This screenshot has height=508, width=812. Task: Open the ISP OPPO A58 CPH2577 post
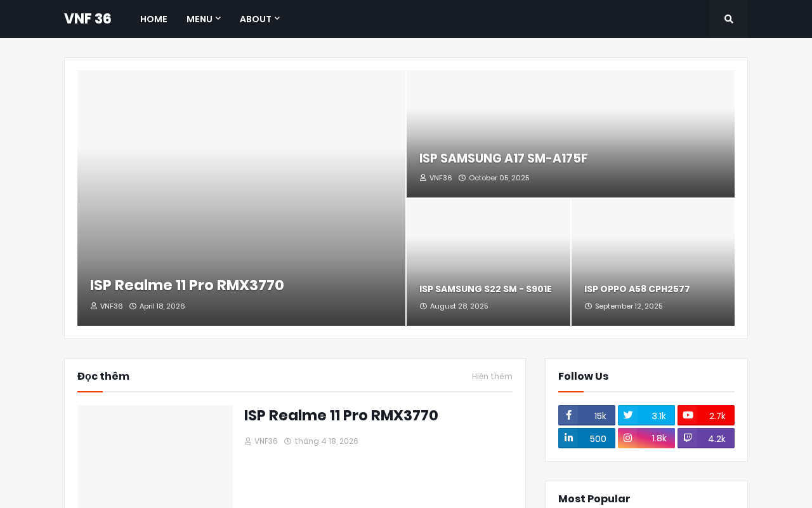pos(637,289)
